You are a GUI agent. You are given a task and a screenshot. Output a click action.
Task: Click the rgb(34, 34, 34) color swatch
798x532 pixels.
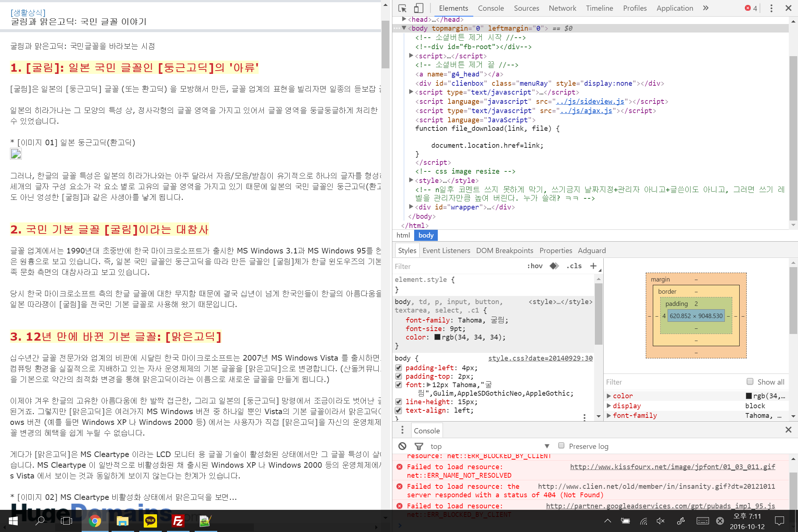437,337
